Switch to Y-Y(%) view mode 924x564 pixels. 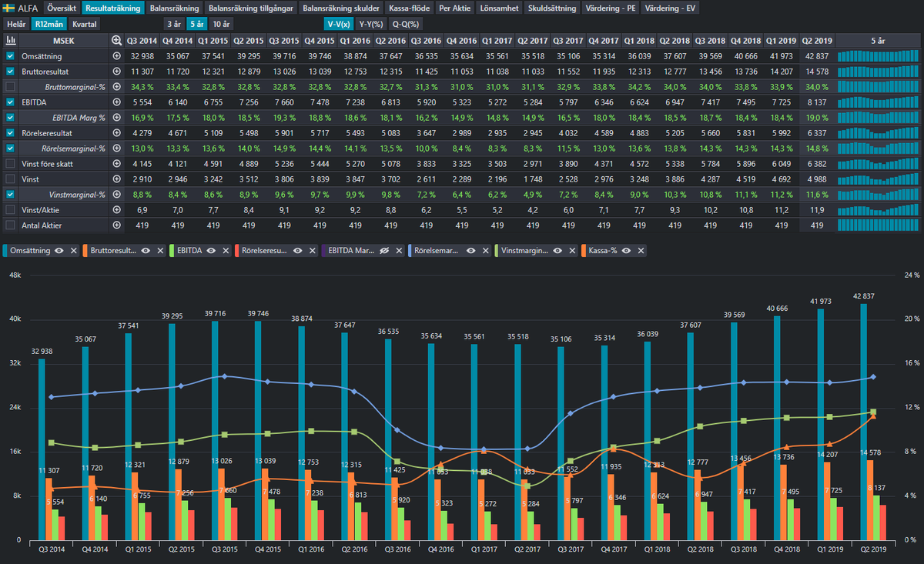click(x=371, y=24)
